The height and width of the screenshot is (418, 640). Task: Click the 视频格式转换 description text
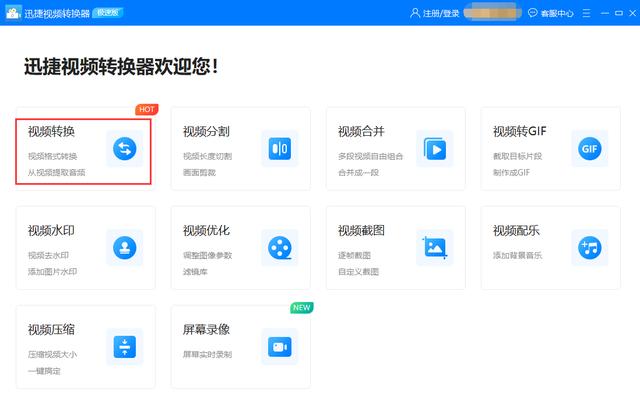pos(53,156)
